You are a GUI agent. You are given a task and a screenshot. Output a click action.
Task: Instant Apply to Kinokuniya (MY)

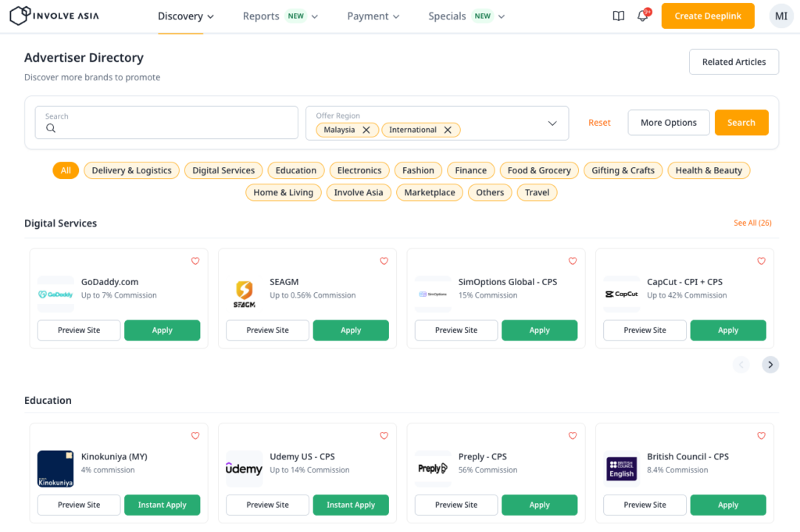162,505
